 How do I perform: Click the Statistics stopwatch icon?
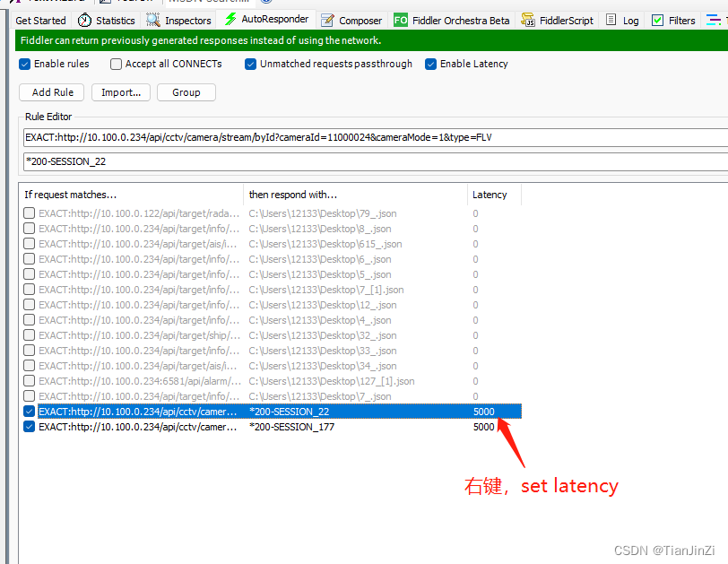tap(84, 21)
